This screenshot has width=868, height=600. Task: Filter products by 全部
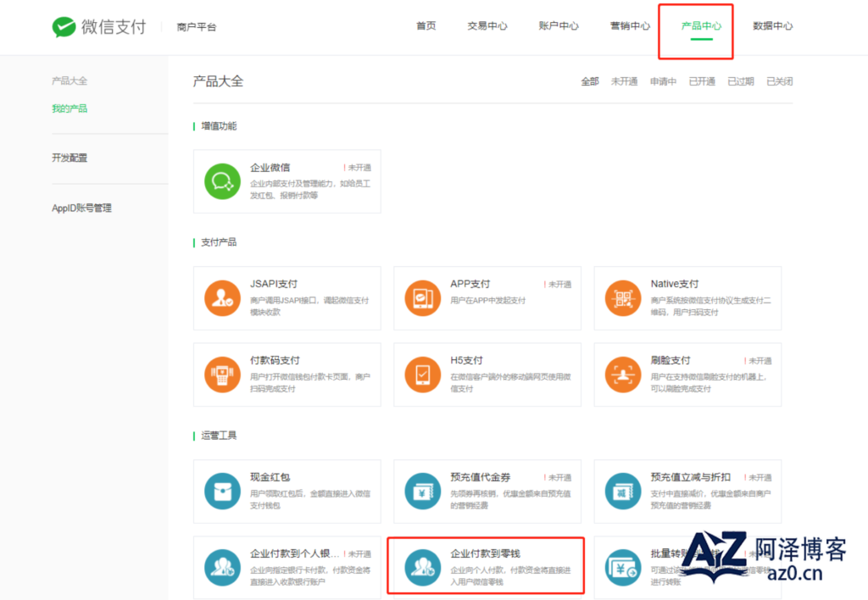(x=590, y=81)
